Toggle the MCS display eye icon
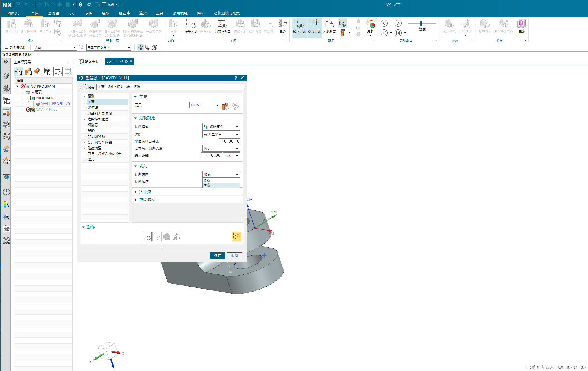The height and width of the screenshot is (371, 588). coord(140,47)
